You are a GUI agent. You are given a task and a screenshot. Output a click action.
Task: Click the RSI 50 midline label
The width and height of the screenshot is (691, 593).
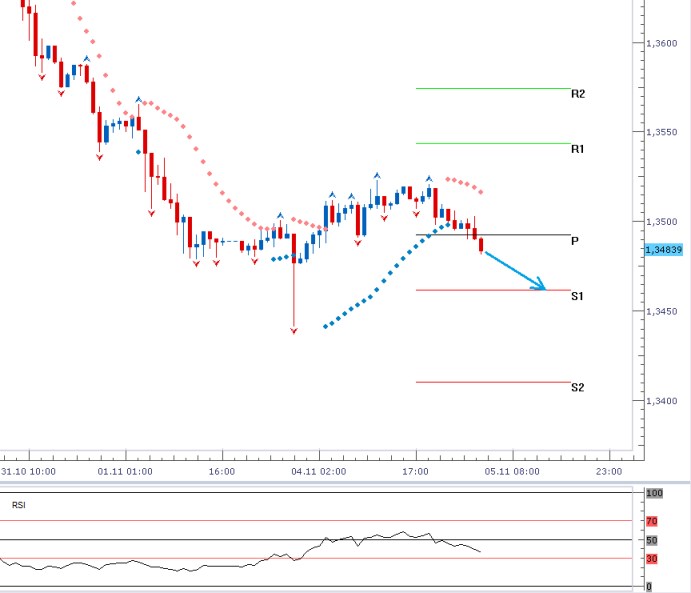click(x=652, y=540)
